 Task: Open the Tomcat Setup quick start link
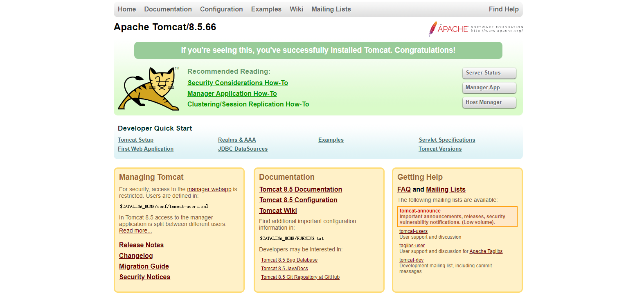point(135,140)
